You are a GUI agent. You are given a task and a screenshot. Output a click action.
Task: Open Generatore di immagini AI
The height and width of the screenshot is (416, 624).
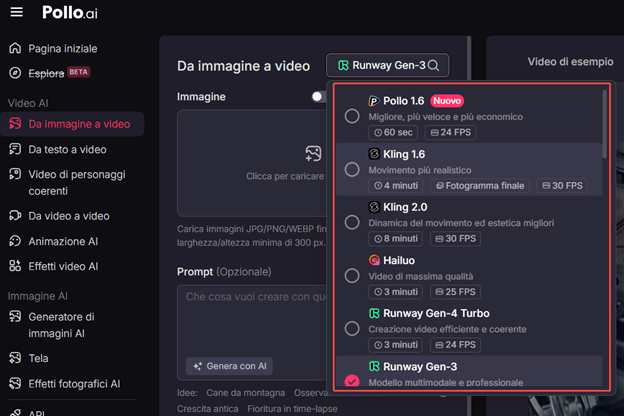coord(61,325)
